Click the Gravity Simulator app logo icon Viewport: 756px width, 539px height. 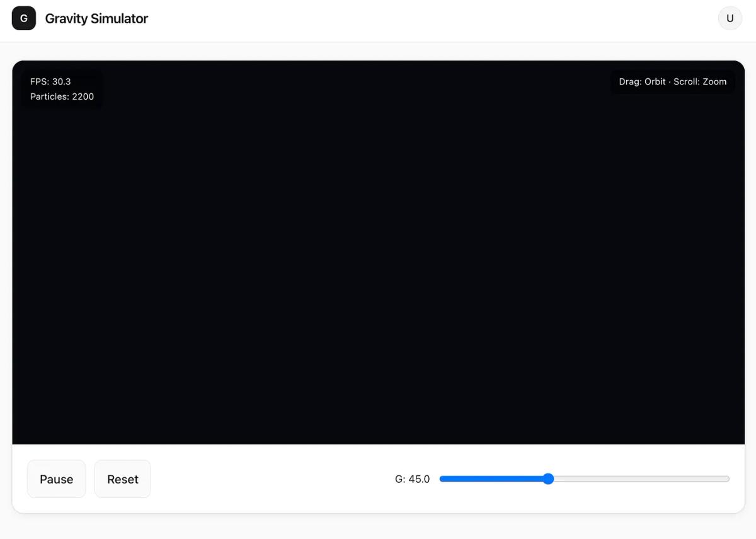coord(23,18)
